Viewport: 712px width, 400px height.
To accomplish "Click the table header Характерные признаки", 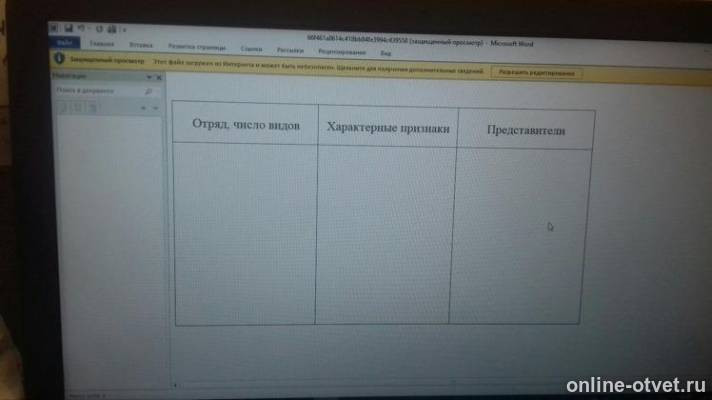I will (x=388, y=128).
